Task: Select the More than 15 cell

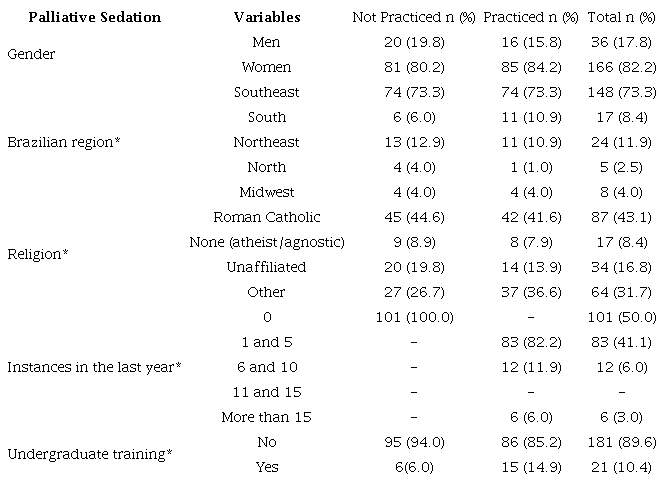Action: tap(267, 417)
